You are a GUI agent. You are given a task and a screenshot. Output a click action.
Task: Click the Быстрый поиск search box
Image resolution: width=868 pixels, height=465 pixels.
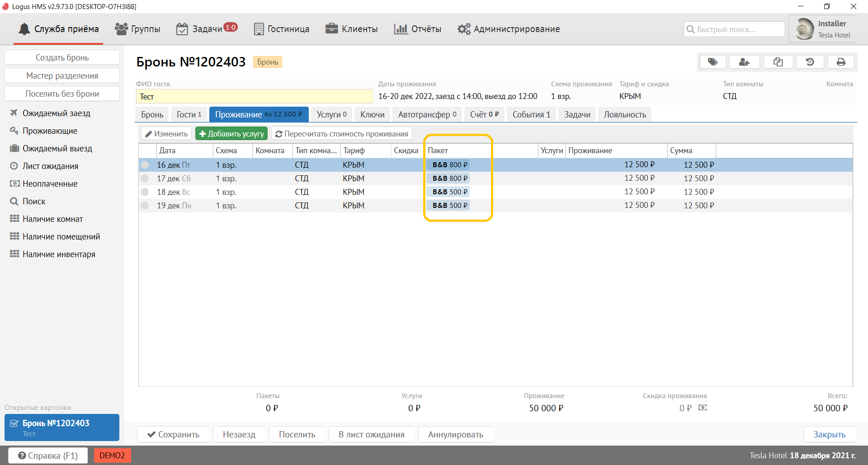[734, 29]
